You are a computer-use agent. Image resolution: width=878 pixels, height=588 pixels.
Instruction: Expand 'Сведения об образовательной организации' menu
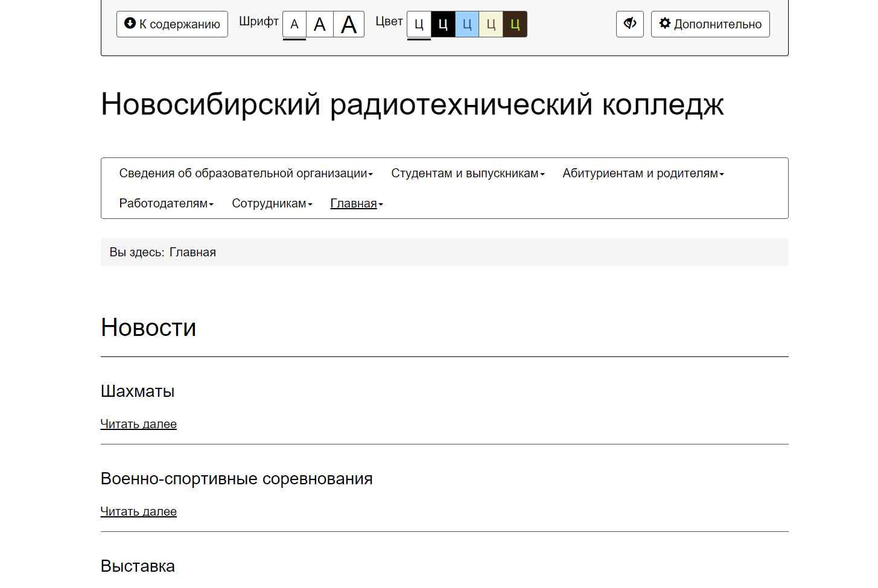246,173
